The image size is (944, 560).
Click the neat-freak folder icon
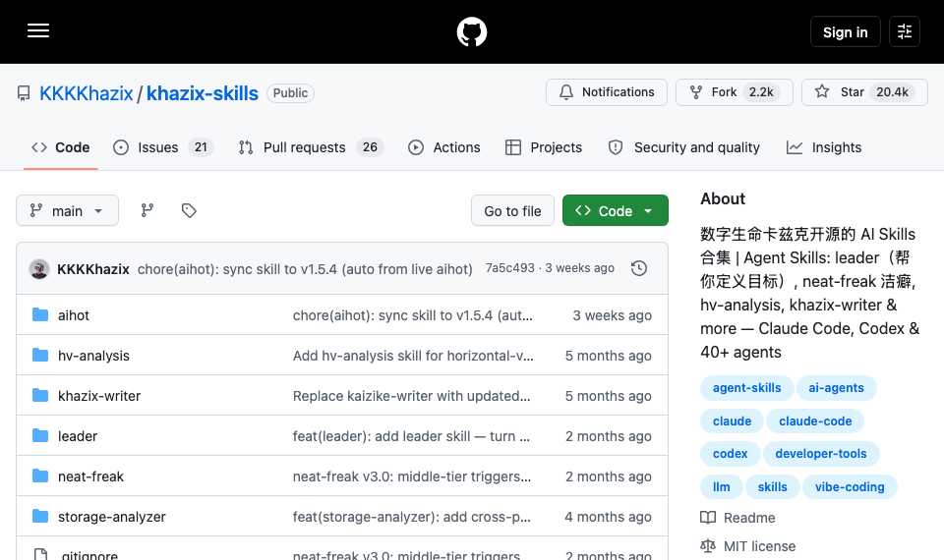[40, 476]
